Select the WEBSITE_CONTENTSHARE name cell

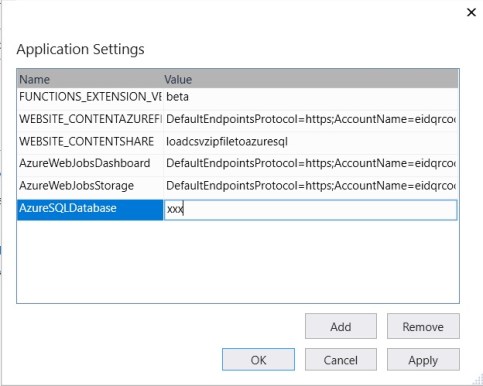90,142
